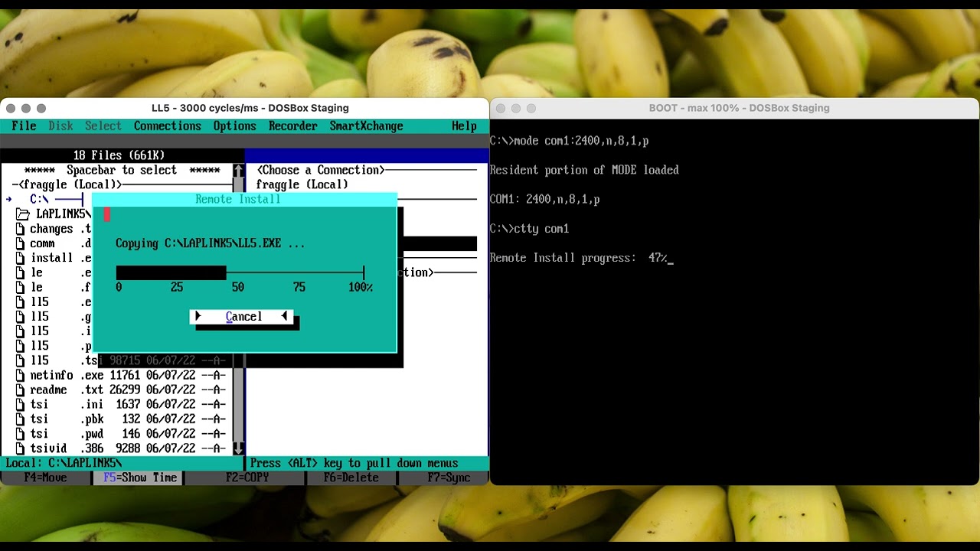Click the "Local: C:\LAPLINK5\" status text
This screenshot has width=980, height=551.
[64, 463]
